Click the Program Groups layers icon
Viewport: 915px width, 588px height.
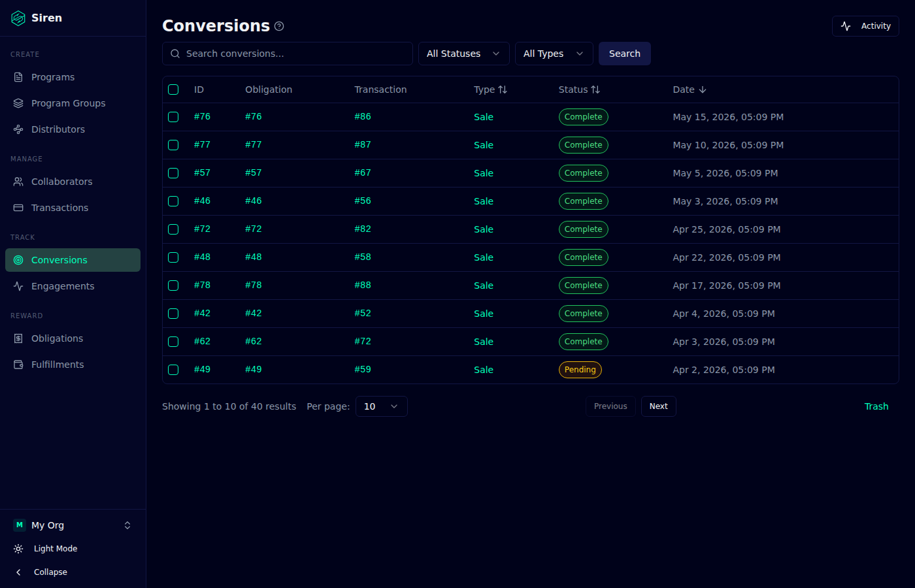pos(18,103)
